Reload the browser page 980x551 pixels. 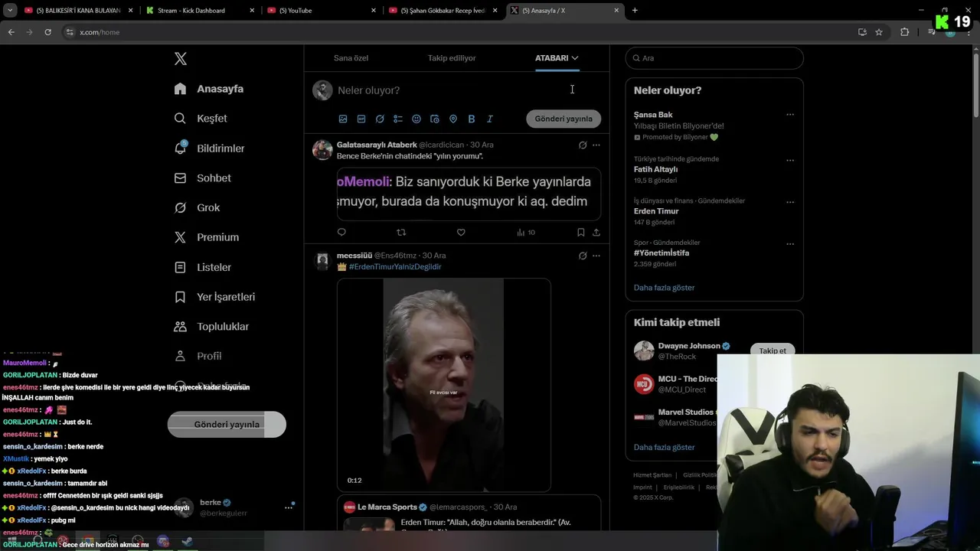click(x=47, y=32)
